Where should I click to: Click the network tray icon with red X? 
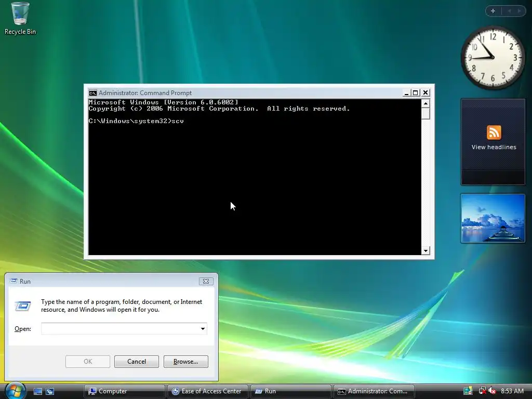coord(482,391)
